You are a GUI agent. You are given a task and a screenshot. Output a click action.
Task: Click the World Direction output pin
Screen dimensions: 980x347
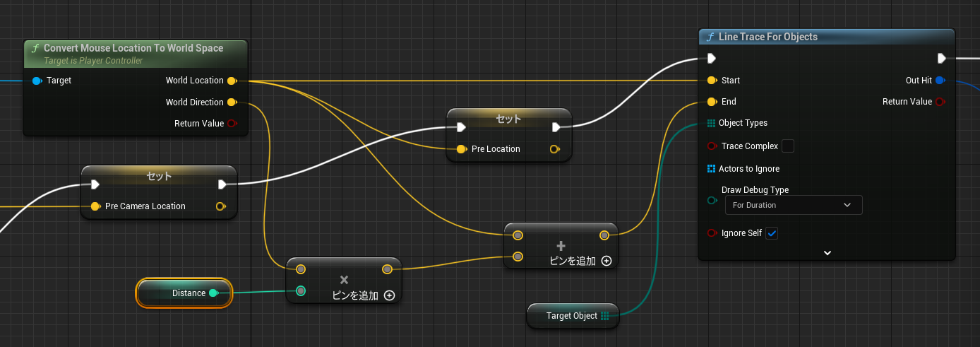[x=232, y=102]
